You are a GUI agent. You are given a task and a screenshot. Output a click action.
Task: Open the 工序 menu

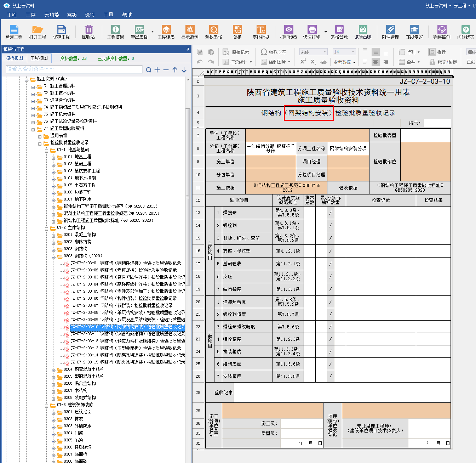[x=31, y=15]
